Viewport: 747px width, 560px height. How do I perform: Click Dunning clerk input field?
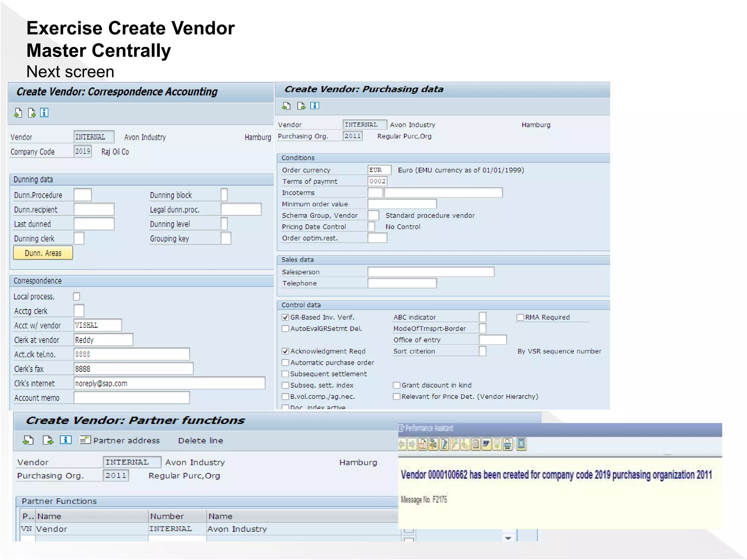79,238
